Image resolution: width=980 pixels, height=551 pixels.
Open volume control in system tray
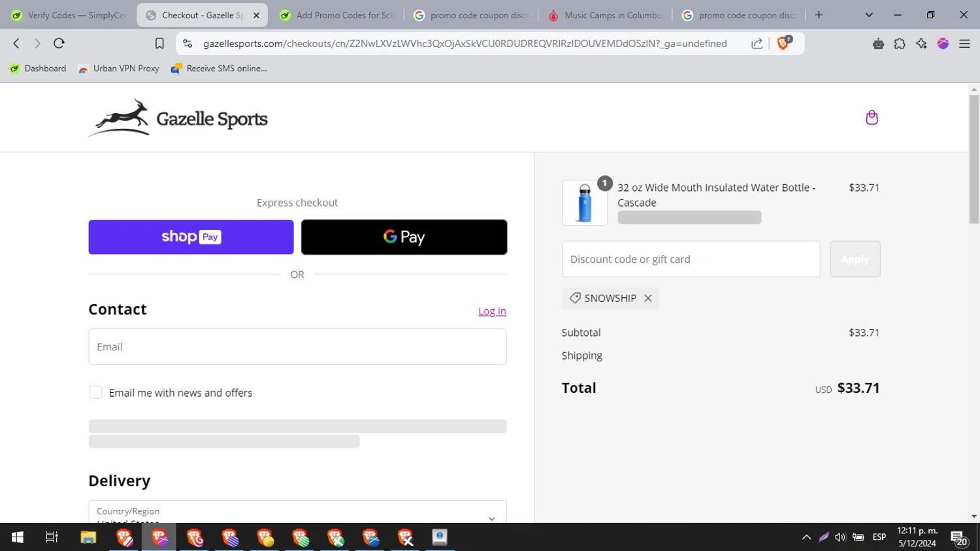tap(840, 537)
